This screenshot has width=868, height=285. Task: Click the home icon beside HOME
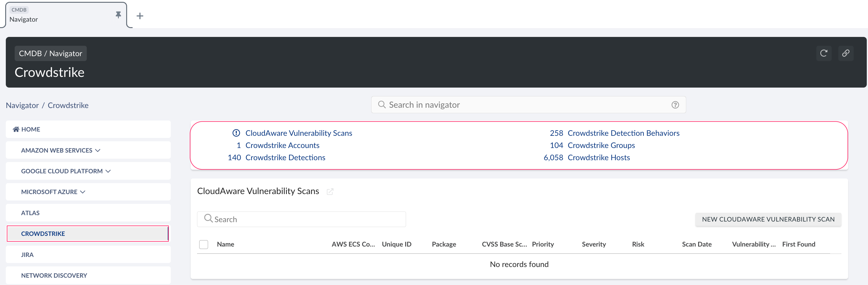coord(16,129)
